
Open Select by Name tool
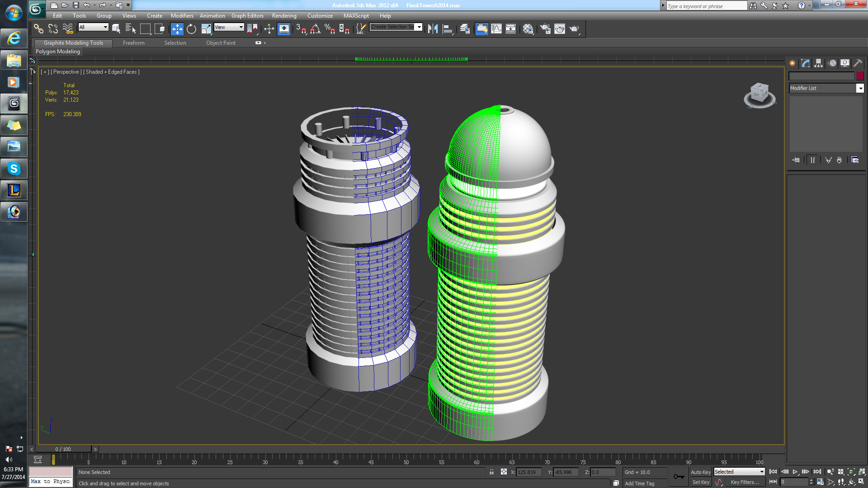[x=131, y=29]
